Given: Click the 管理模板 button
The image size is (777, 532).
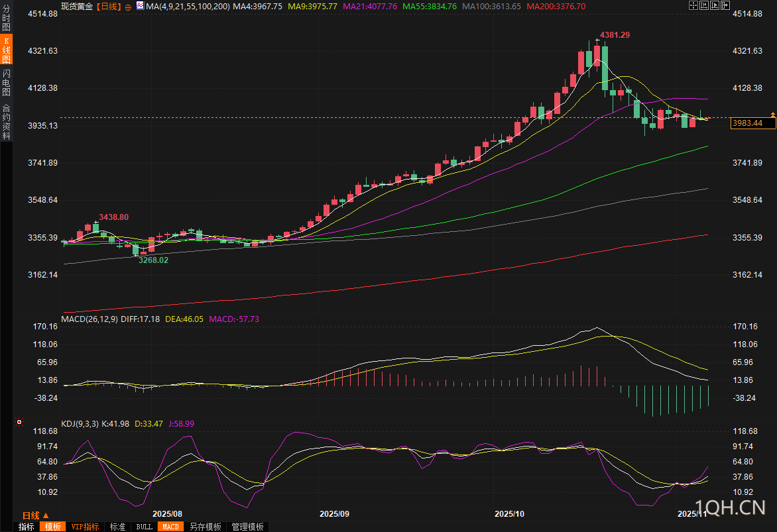Looking at the screenshot, I should point(247,527).
